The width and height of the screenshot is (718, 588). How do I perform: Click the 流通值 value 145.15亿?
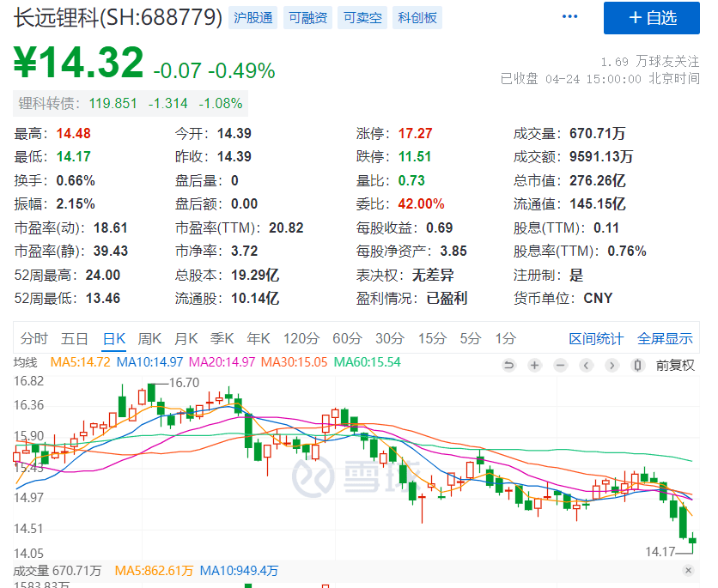pos(597,204)
